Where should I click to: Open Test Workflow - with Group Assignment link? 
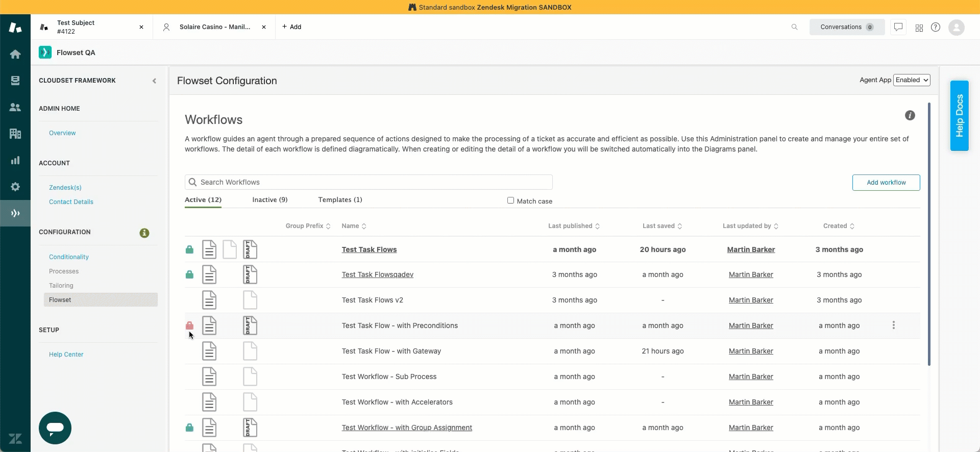[x=407, y=428]
